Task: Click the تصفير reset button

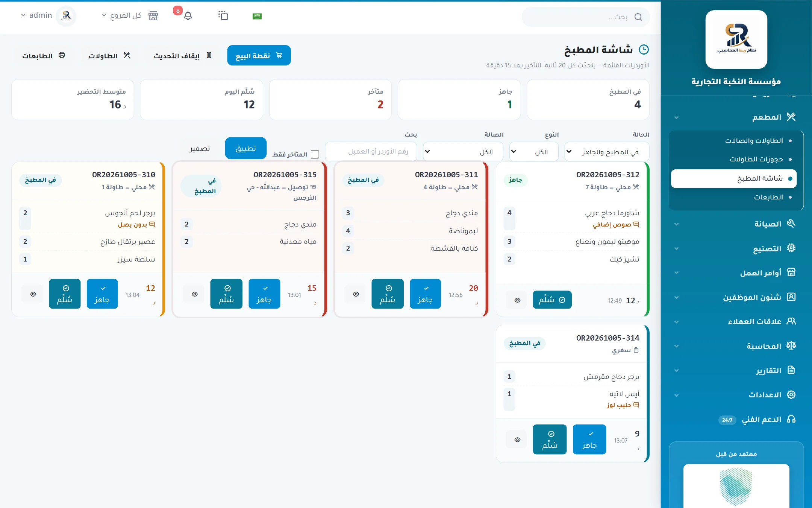Action: click(x=200, y=148)
